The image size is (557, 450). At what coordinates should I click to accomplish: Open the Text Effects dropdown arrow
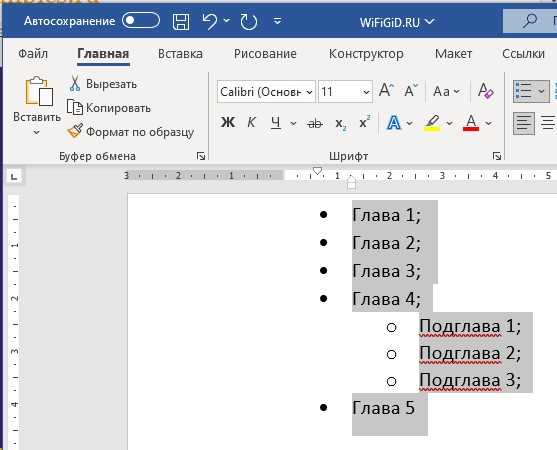410,123
